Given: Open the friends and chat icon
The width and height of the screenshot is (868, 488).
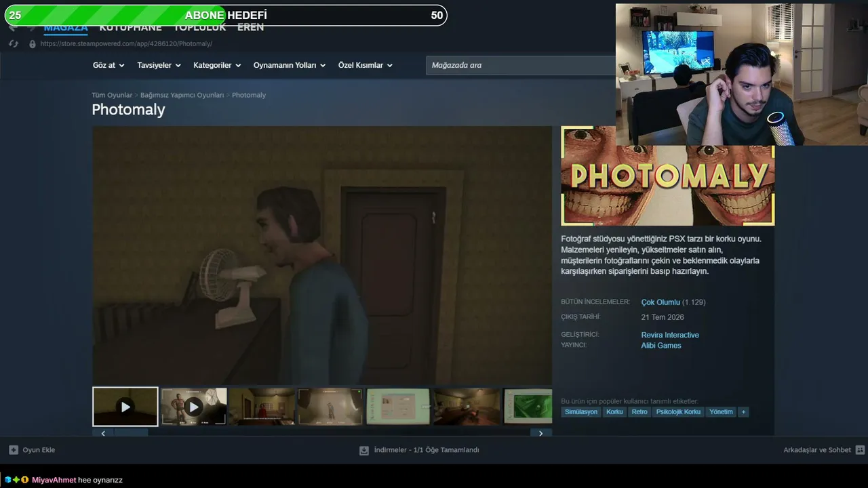Looking at the screenshot, I should coord(860,450).
